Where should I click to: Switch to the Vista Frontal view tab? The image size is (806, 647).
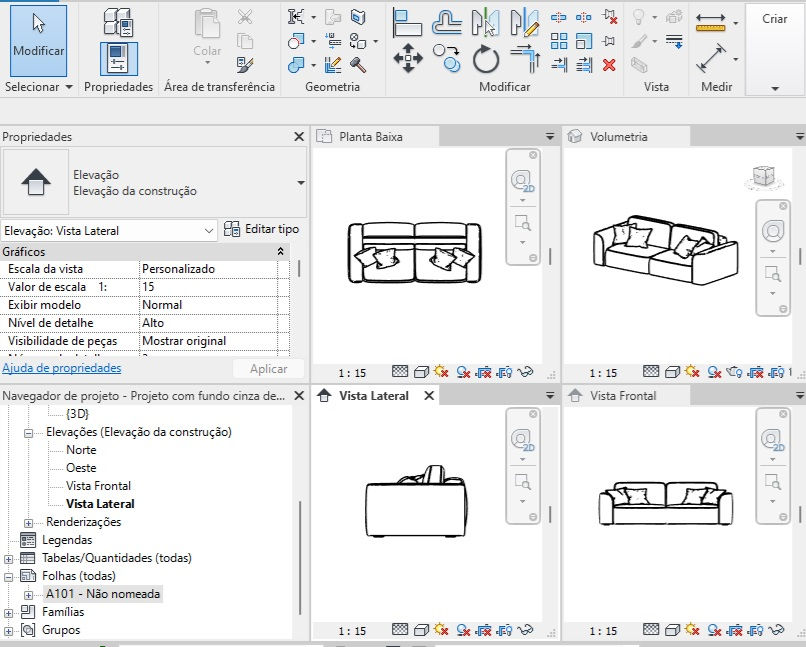(x=626, y=396)
